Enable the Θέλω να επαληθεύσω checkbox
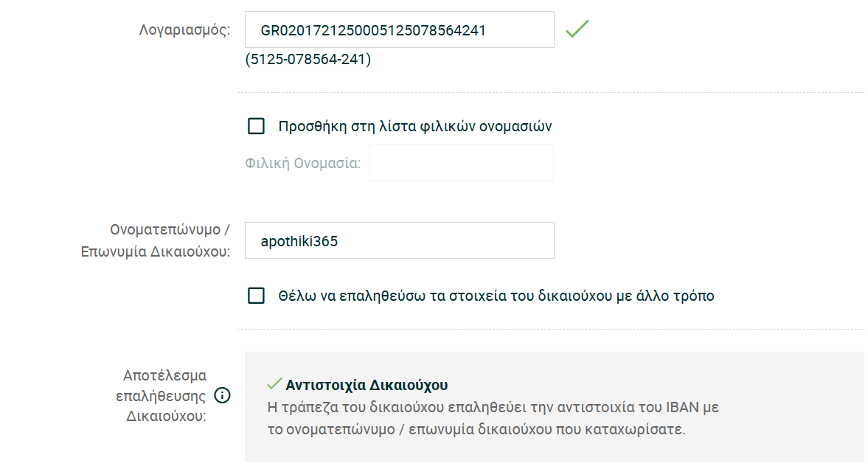This screenshot has height=466, width=868. [x=256, y=296]
